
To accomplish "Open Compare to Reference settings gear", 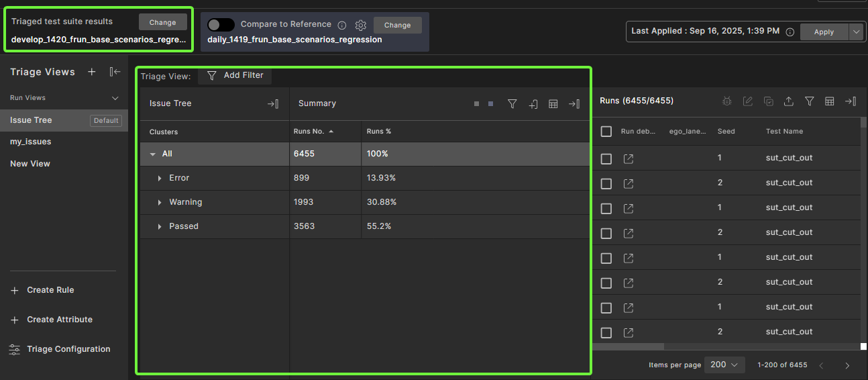I will point(361,25).
